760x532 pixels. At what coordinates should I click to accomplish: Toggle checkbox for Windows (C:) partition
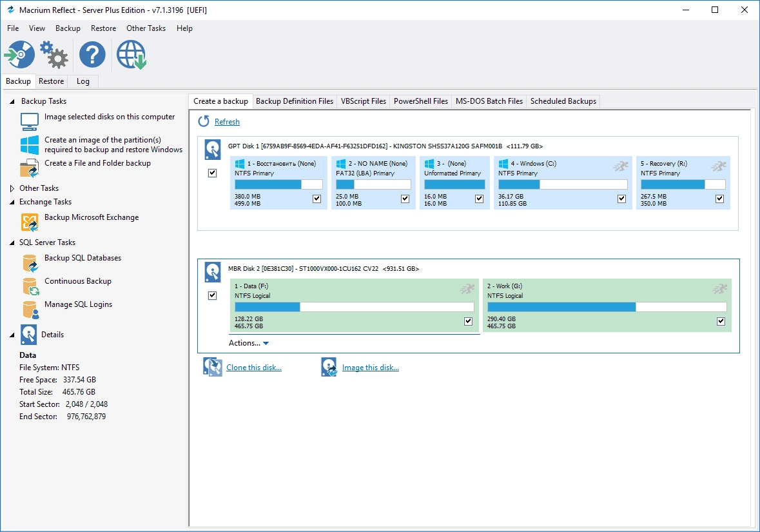coord(622,199)
